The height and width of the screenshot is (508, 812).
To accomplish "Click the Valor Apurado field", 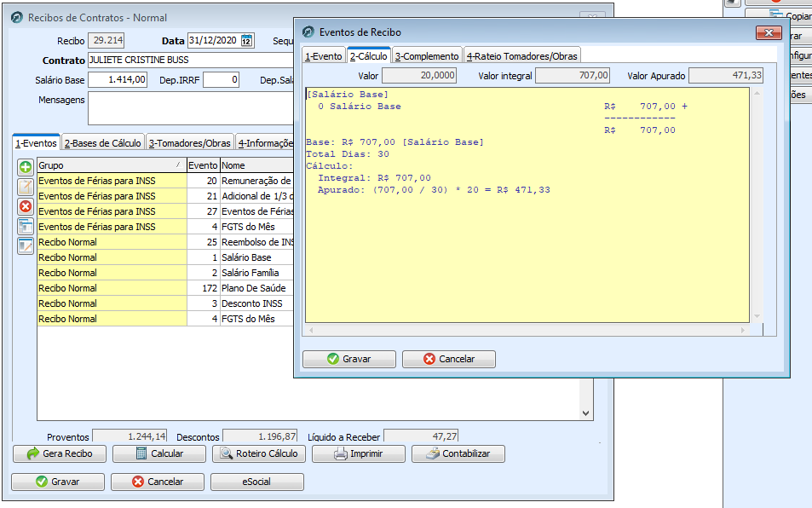I will click(726, 76).
